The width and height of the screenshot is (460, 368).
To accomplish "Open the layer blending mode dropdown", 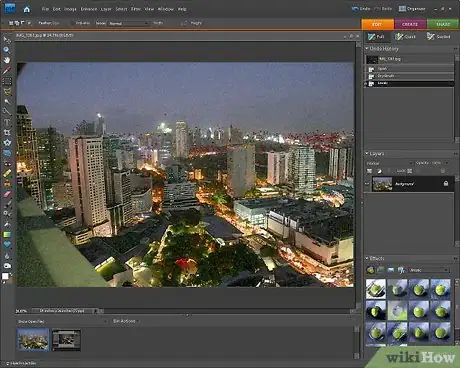I will 388,163.
